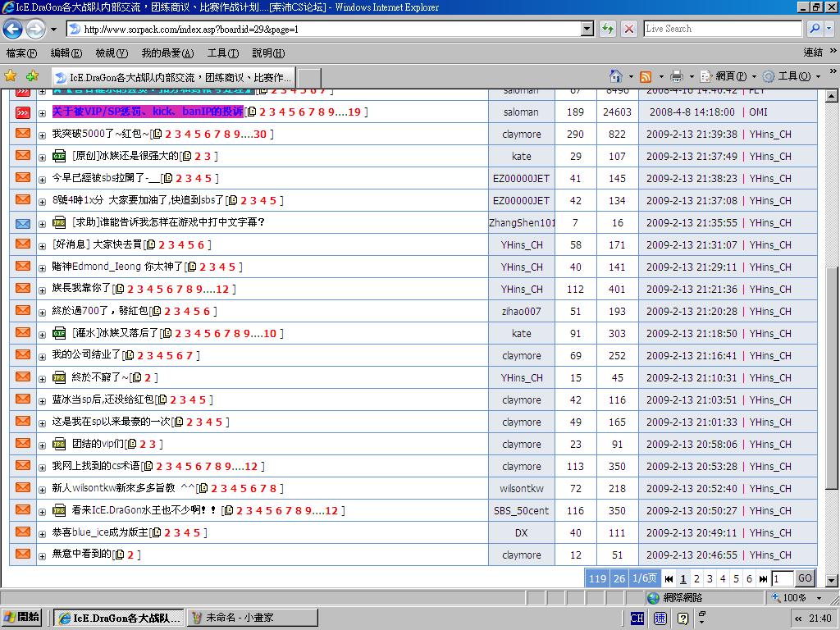This screenshot has height=630, width=840.
Task: Open the address bar history dropdown
Action: tap(587, 29)
